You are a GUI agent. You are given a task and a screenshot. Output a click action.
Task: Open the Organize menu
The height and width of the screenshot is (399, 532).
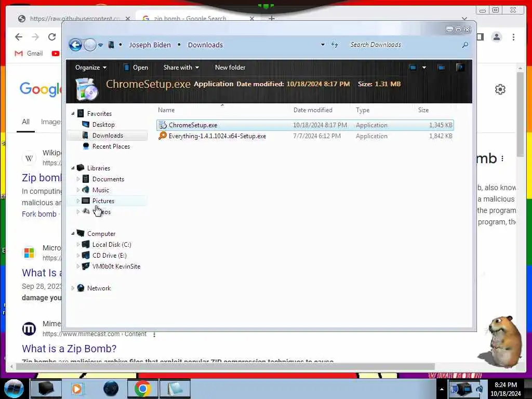(90, 68)
